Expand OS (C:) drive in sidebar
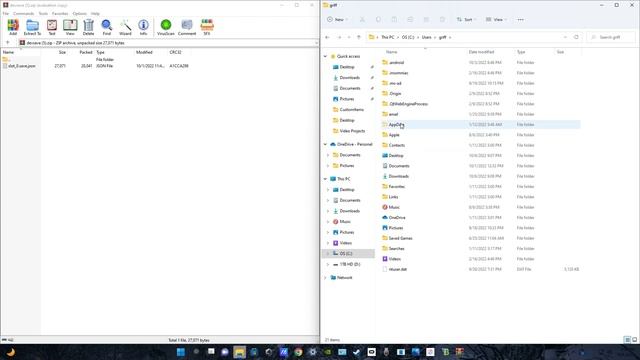Image resolution: width=640 pixels, height=360 pixels. coord(328,253)
